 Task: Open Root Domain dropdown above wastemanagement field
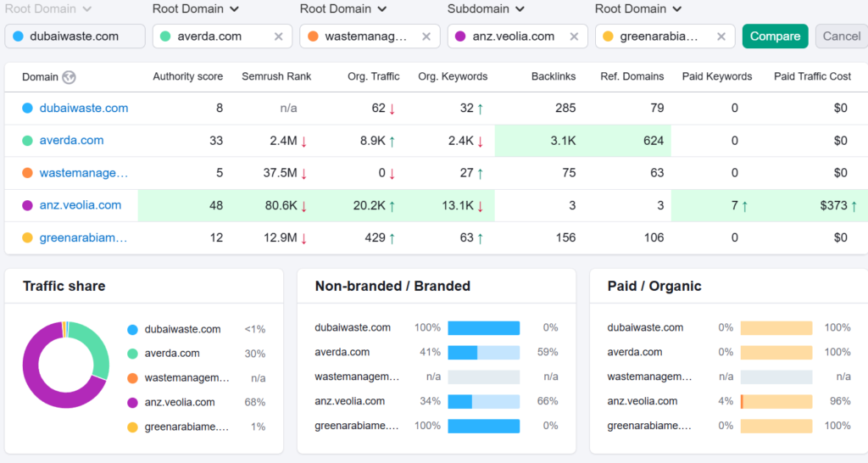[342, 9]
